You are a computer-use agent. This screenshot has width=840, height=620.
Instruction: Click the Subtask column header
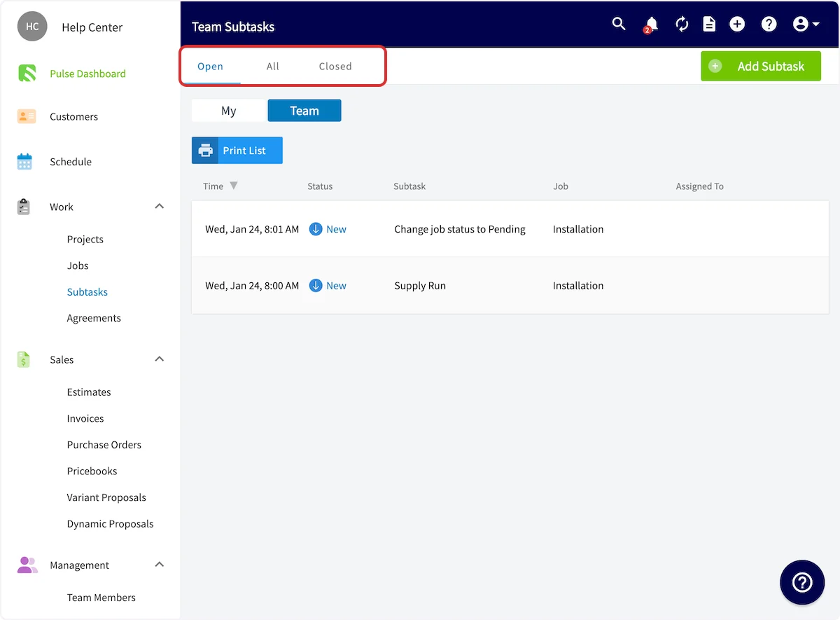(409, 186)
